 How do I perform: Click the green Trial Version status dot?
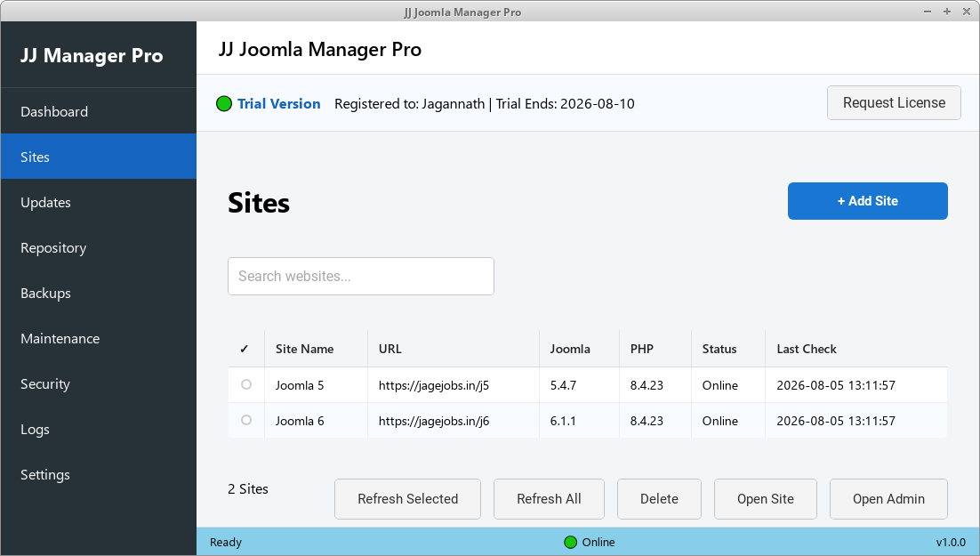point(224,104)
